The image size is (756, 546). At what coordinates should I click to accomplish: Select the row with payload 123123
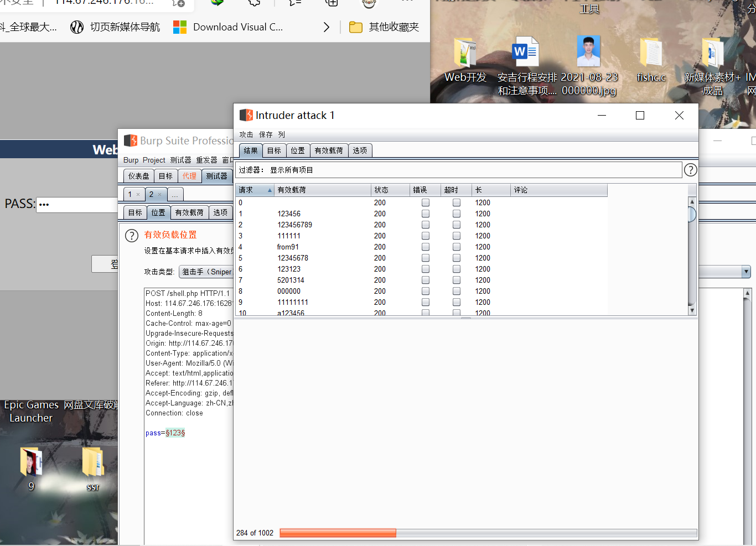tap(422, 269)
